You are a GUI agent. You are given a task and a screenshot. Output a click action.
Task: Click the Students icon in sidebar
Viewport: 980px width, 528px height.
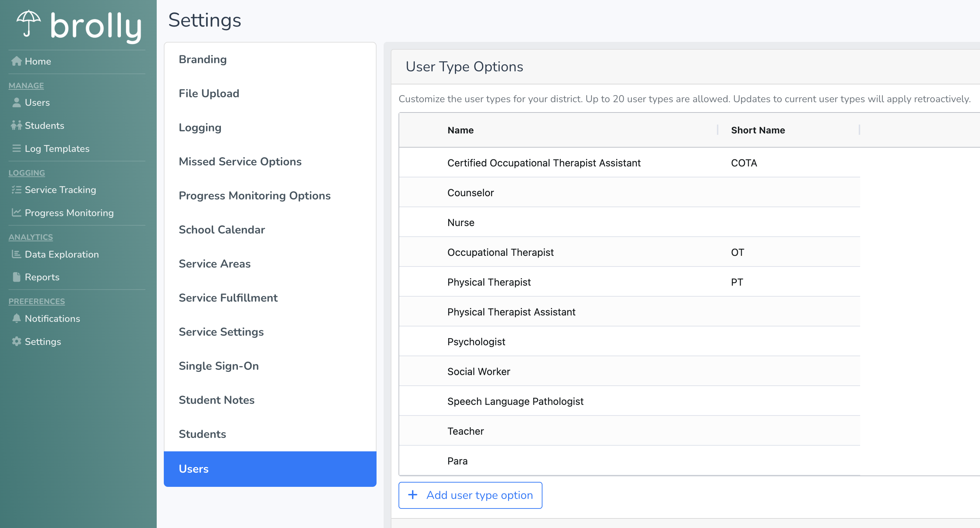pyautogui.click(x=16, y=126)
